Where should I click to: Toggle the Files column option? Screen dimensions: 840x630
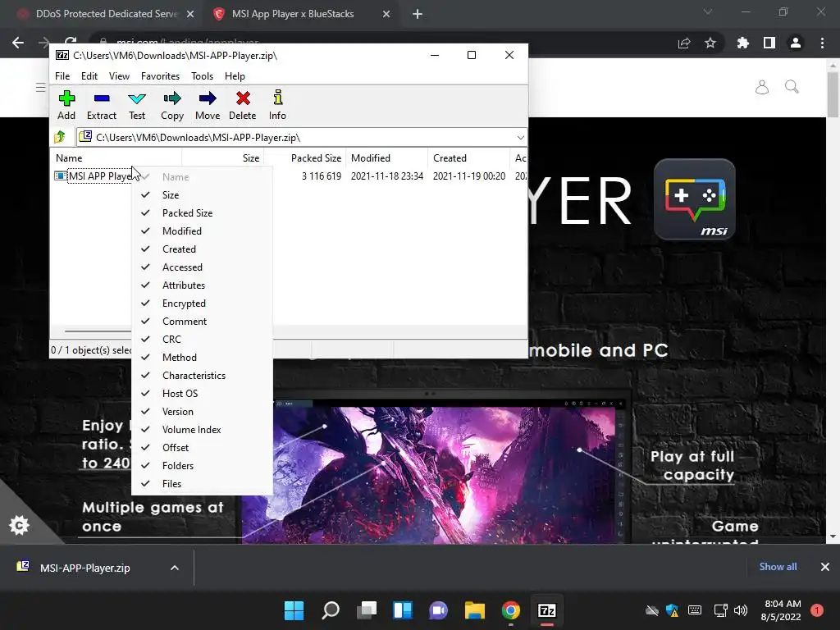pyautogui.click(x=202, y=484)
